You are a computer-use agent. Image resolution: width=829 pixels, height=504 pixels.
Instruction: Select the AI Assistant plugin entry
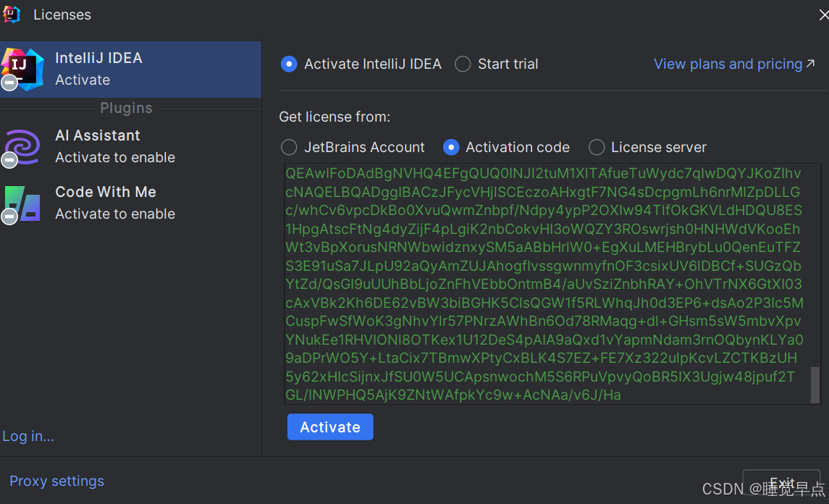pos(130,146)
